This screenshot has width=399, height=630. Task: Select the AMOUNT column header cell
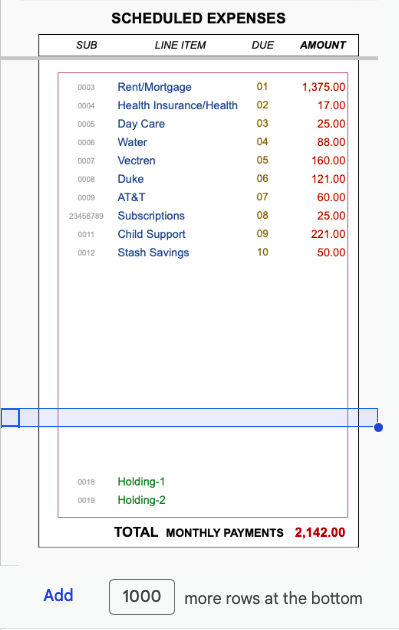click(x=323, y=45)
